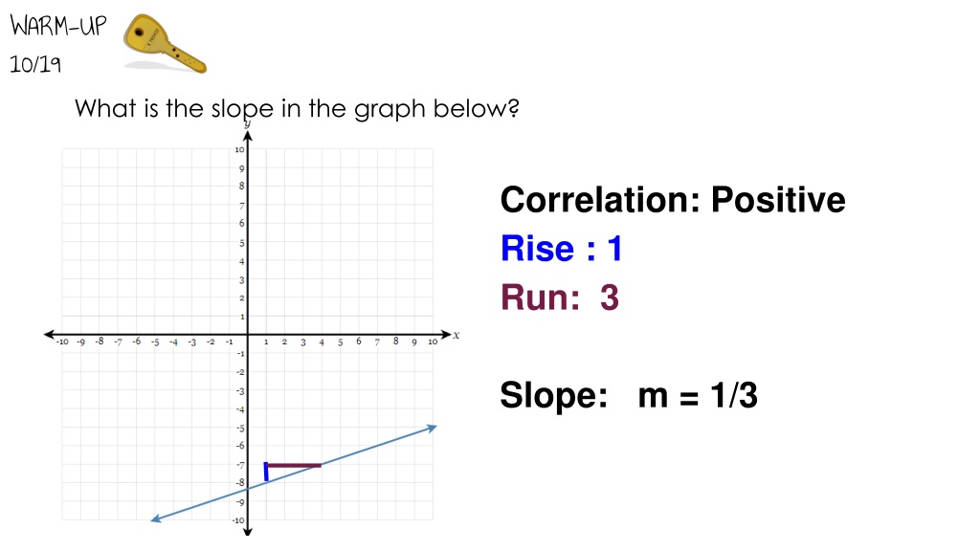Select the blue 'Rise : 1' text
The image size is (980, 551).
562,249
